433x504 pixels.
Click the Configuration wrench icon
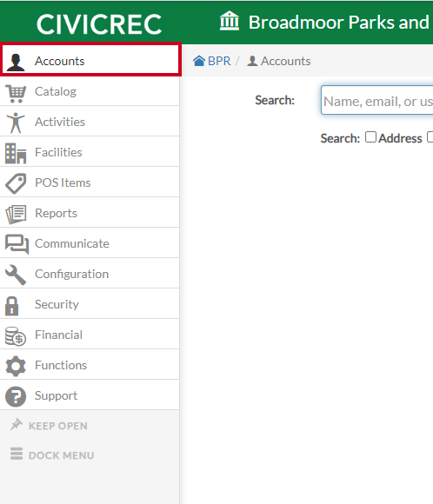click(16, 275)
